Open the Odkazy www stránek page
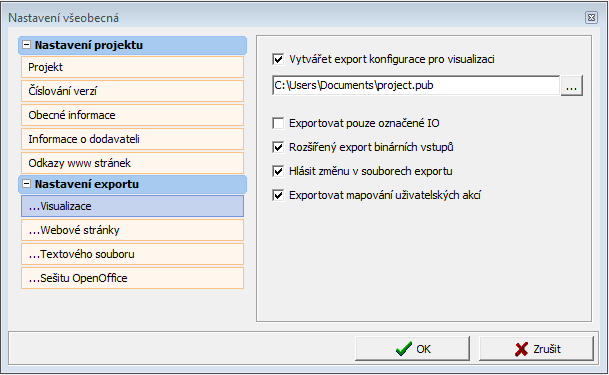Viewport: 609px width, 375px height. coord(132,163)
